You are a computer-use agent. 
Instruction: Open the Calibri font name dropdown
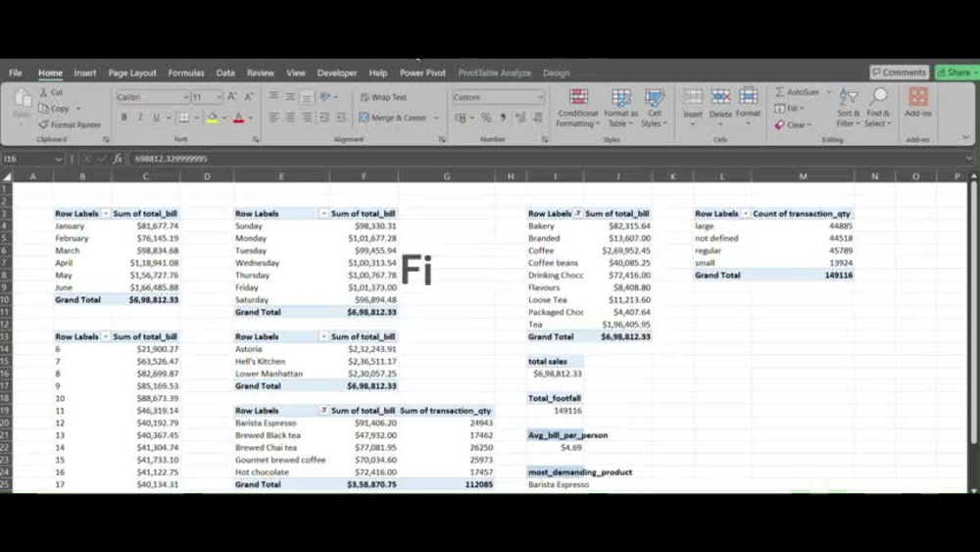(185, 97)
